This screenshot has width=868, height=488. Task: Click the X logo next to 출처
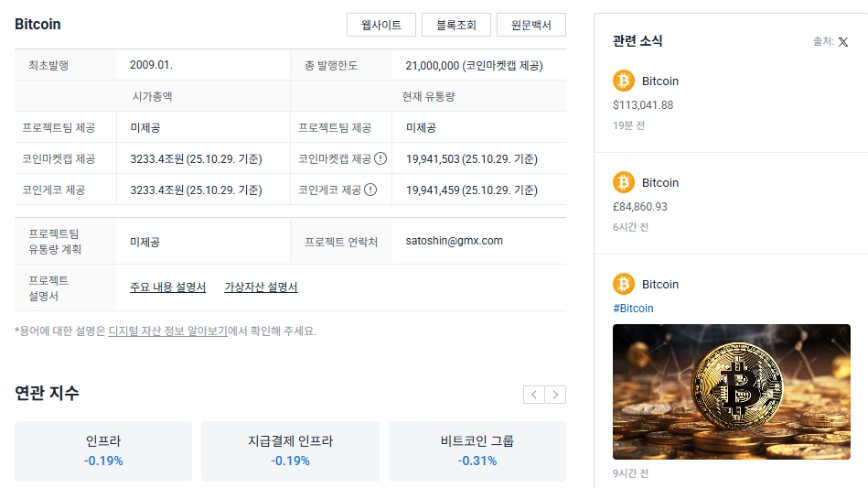[x=843, y=42]
